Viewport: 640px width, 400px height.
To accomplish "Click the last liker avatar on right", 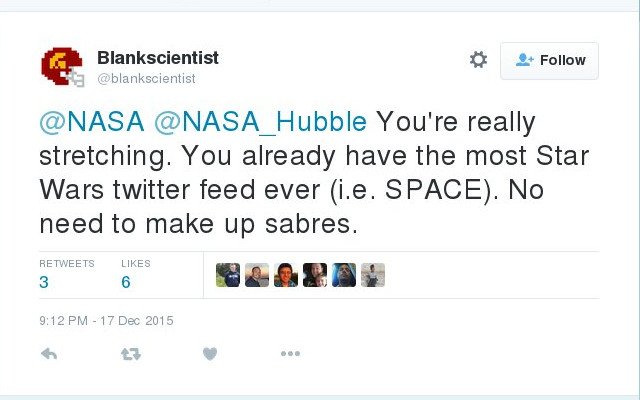I will [373, 275].
